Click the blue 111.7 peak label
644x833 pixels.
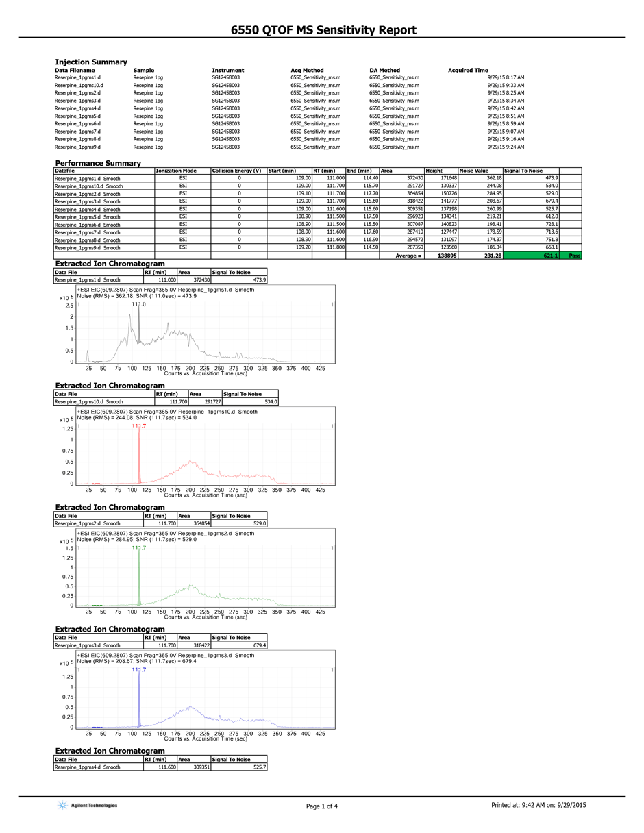point(138,670)
